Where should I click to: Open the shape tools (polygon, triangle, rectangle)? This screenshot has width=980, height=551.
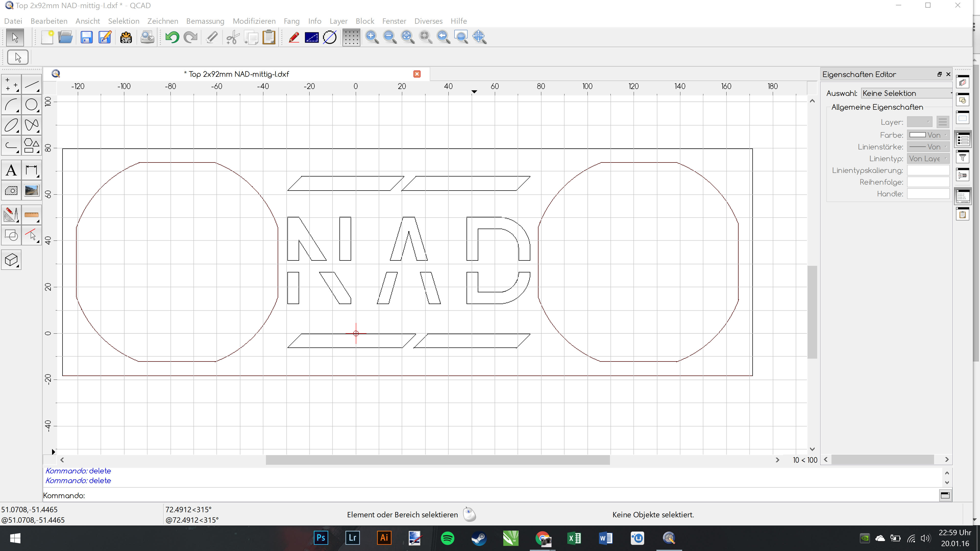coord(32,146)
